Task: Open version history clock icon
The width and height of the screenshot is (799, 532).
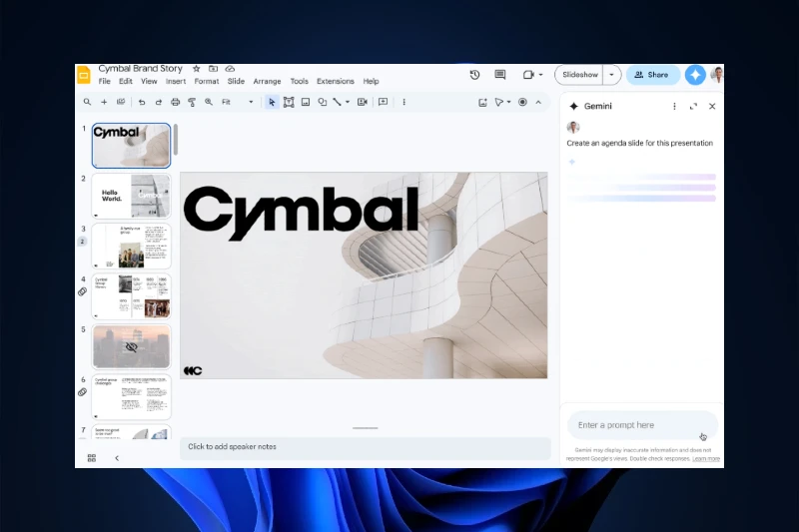Action: point(474,75)
